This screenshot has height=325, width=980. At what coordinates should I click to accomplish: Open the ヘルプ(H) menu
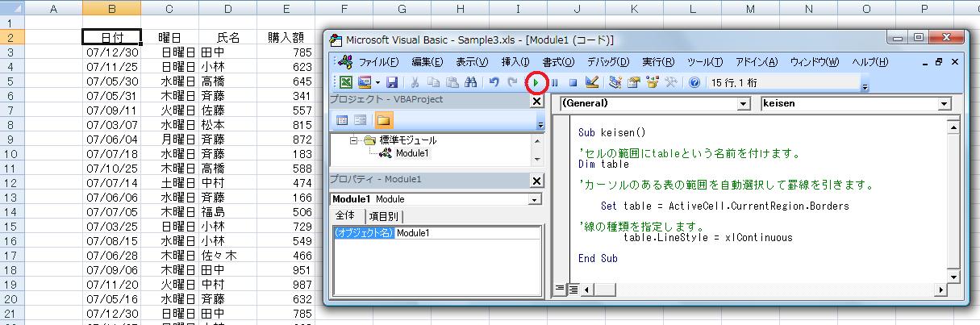869,62
